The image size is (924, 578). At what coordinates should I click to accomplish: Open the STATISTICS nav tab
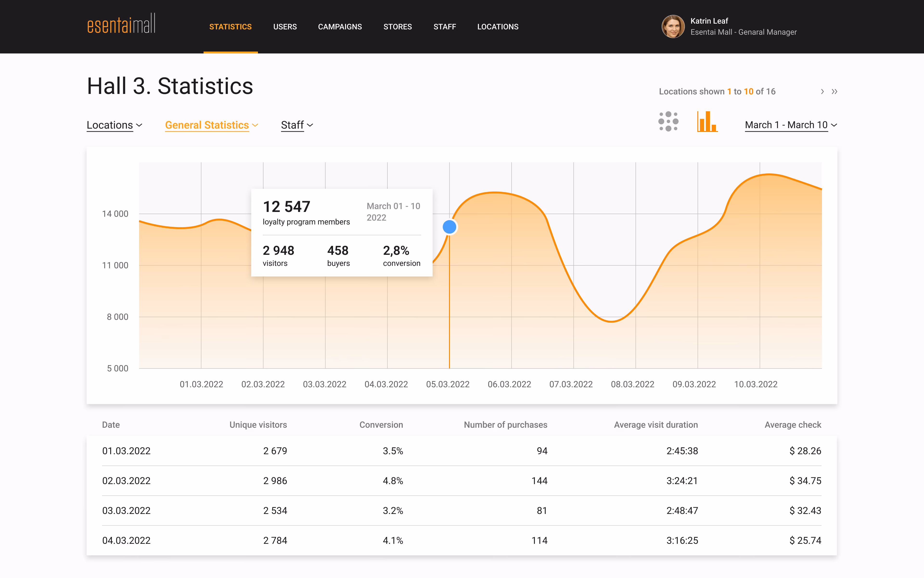[x=231, y=27]
